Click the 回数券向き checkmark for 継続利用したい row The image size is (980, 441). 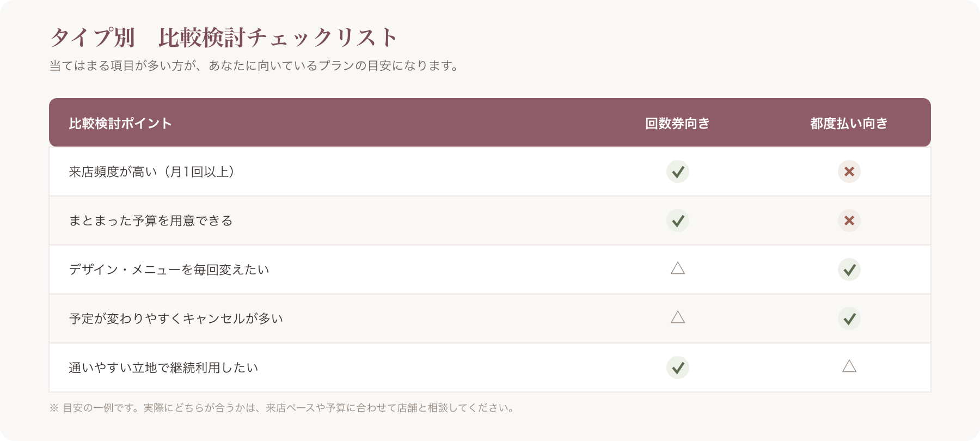point(678,367)
